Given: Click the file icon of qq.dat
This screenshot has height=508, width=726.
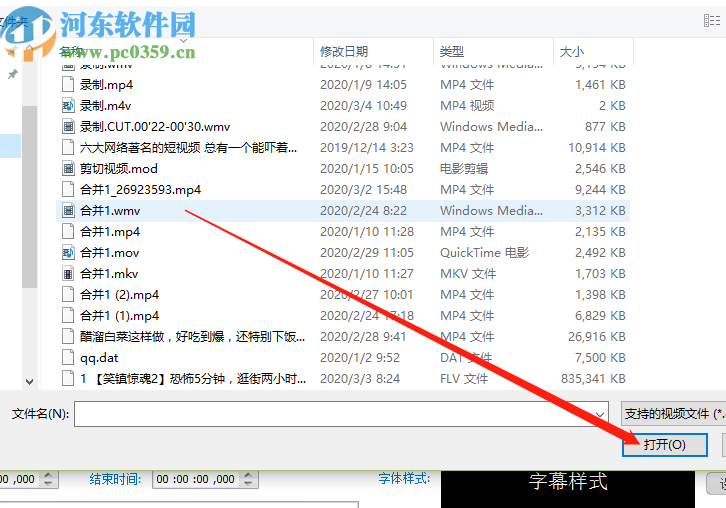Looking at the screenshot, I should [x=68, y=357].
